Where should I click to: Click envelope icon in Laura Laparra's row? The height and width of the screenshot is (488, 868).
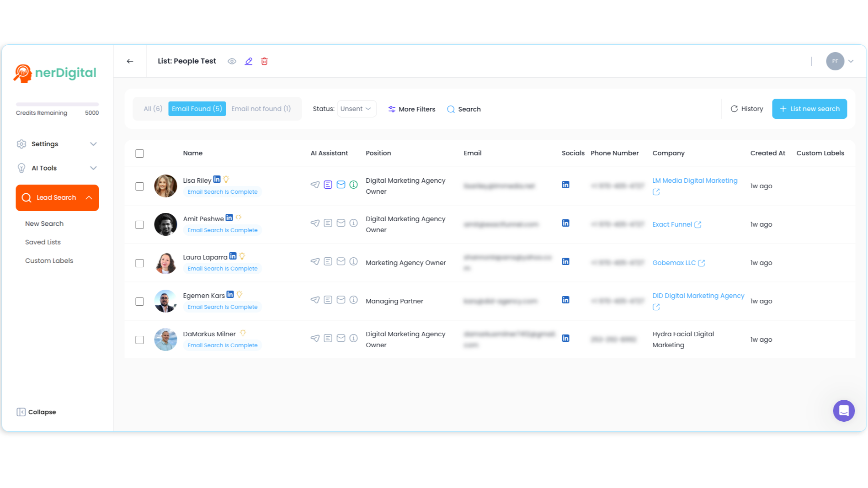click(x=341, y=261)
